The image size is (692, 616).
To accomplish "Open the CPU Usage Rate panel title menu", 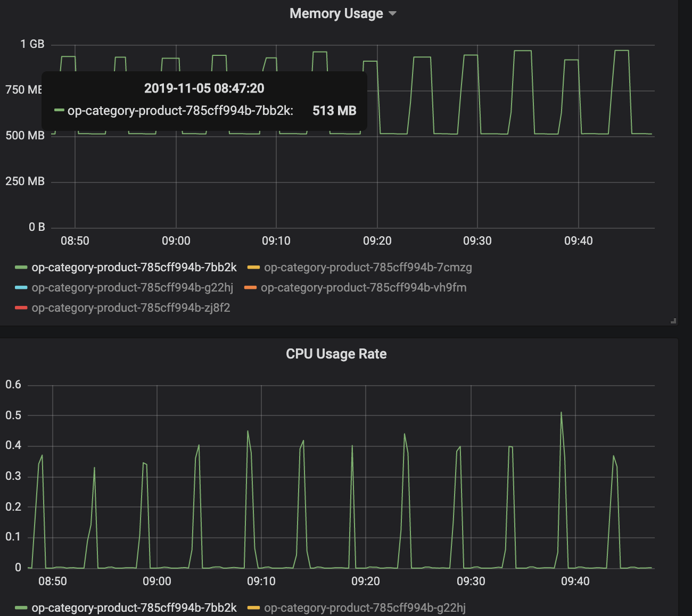I will point(336,354).
